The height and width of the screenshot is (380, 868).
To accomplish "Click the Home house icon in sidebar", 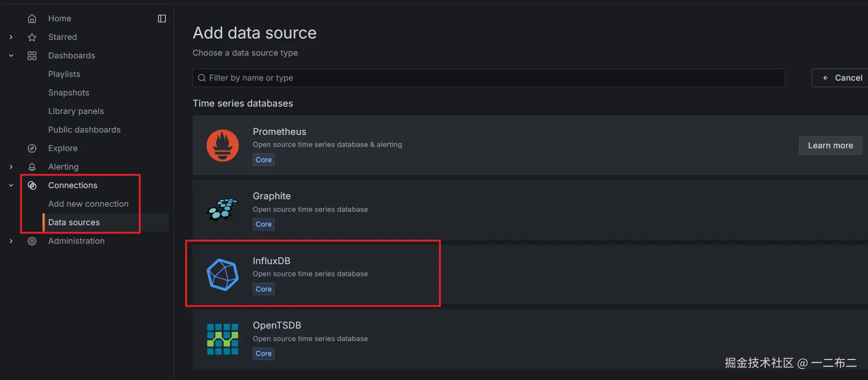I will [32, 19].
